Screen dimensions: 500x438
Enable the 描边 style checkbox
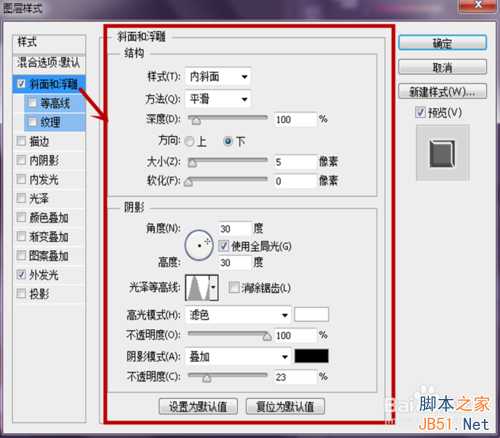21,141
